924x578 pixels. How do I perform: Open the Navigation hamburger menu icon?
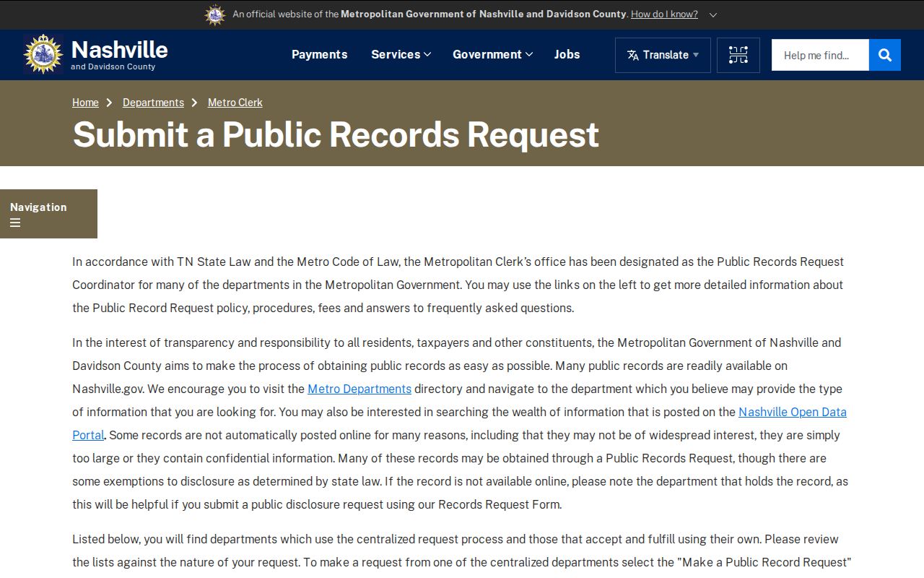tap(15, 223)
